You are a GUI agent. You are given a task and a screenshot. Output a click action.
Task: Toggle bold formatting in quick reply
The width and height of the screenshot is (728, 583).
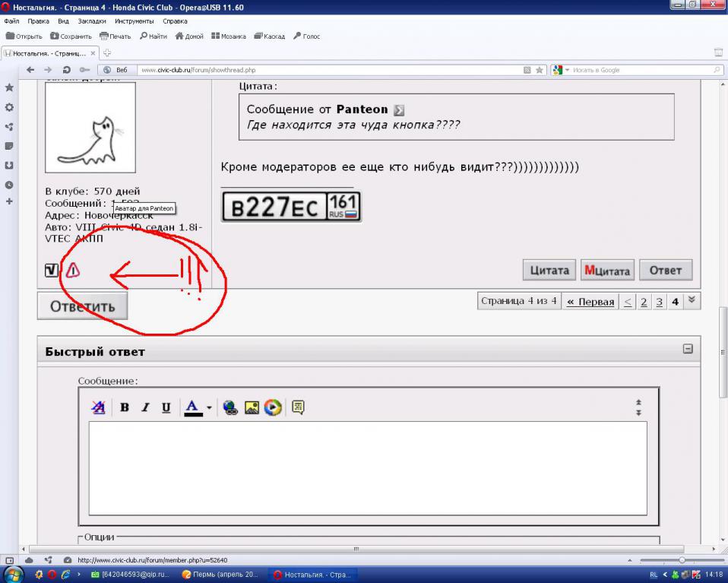125,407
